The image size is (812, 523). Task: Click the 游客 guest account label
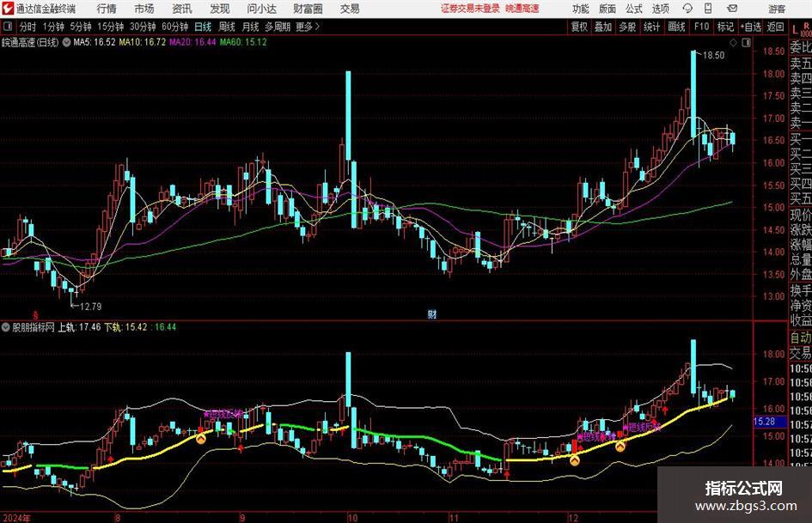point(776,9)
